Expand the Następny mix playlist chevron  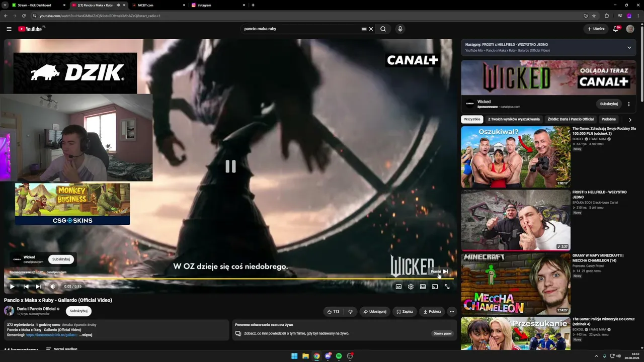[x=629, y=48]
